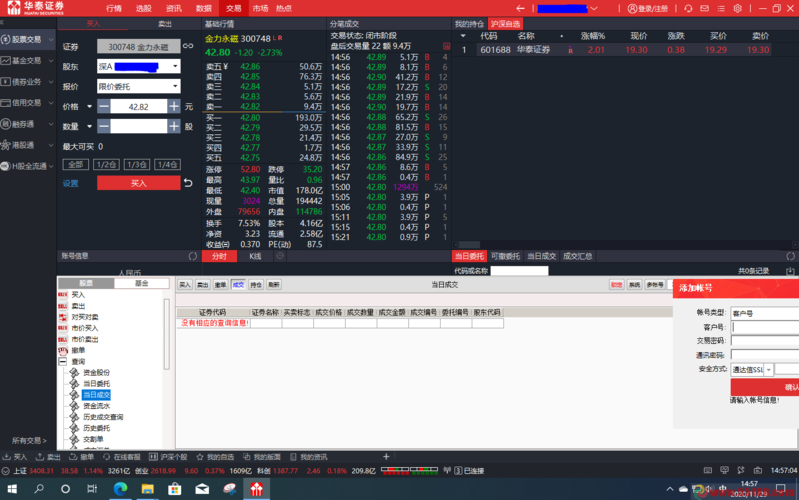799x500 pixels.
Task: Expand 基金交易 sidebar section
Action: pos(51,61)
